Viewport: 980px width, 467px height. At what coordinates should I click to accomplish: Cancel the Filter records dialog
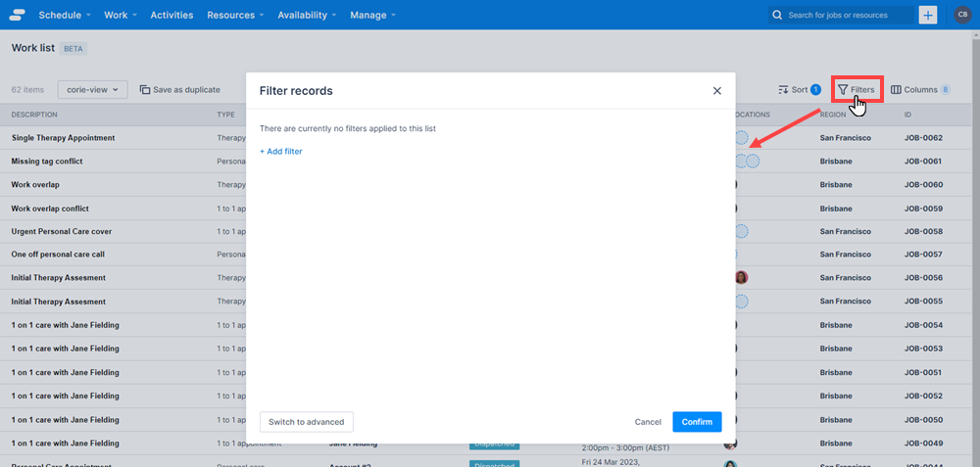point(648,422)
